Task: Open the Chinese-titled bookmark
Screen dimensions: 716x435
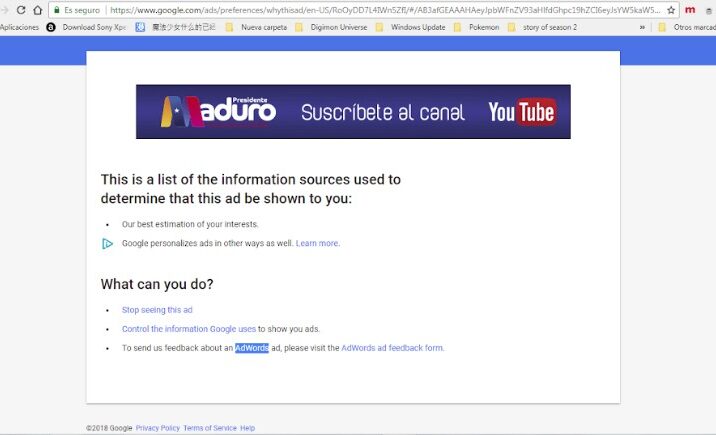Action: (176, 27)
